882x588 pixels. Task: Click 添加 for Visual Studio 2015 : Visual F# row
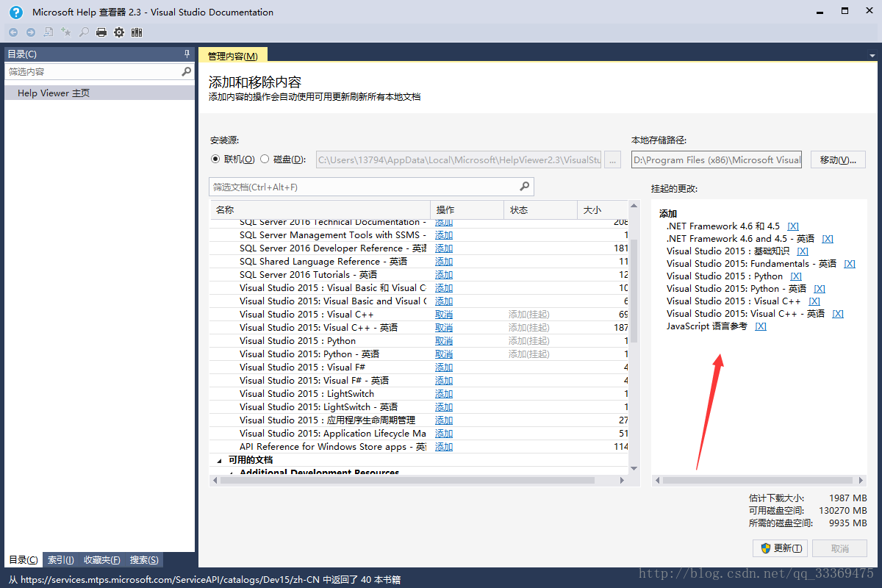coord(444,367)
